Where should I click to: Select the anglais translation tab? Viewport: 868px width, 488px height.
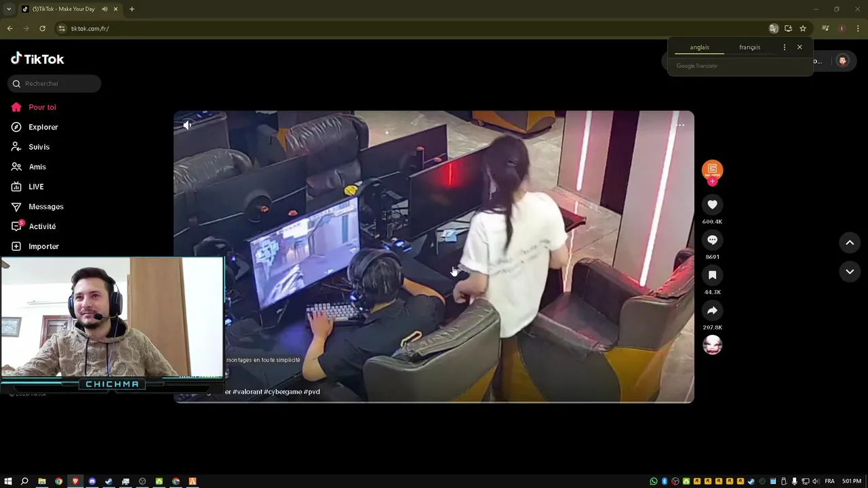pos(699,47)
